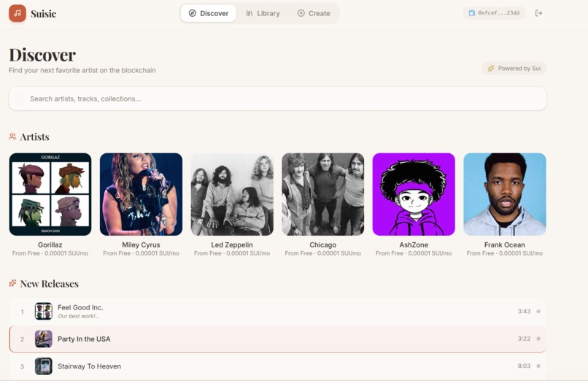The image size is (588, 381).
Task: Click the Discover page heading
Action: (42, 55)
